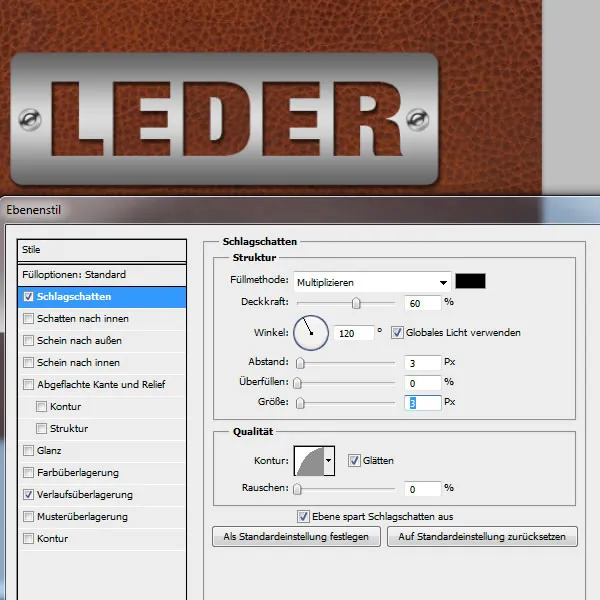Uncheck the Glätten option
This screenshot has width=600, height=600.
(x=354, y=460)
